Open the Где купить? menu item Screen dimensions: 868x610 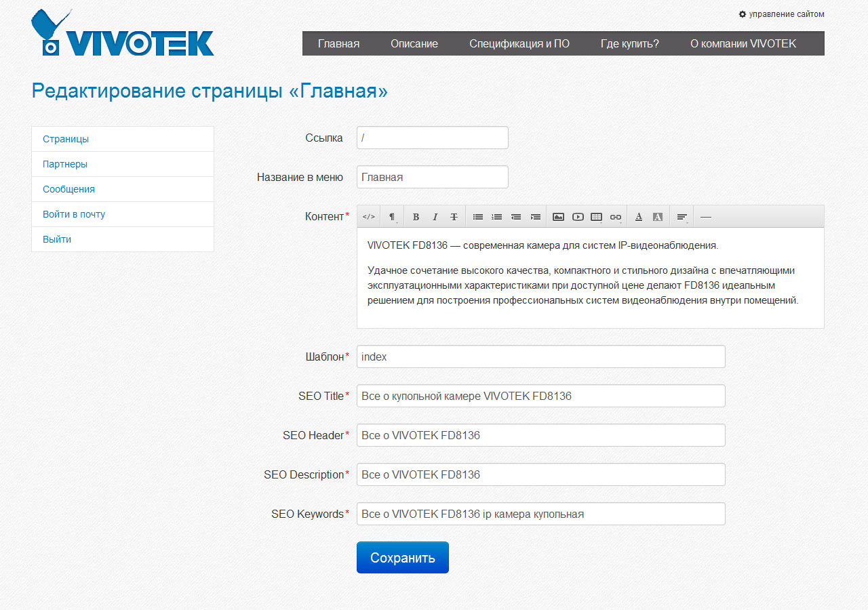pos(630,43)
